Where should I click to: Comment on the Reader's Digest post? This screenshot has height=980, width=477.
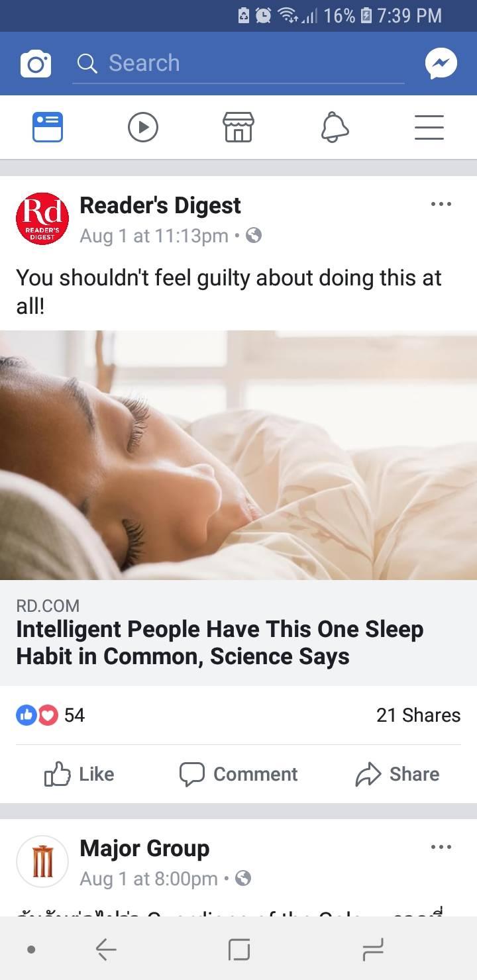click(x=238, y=774)
